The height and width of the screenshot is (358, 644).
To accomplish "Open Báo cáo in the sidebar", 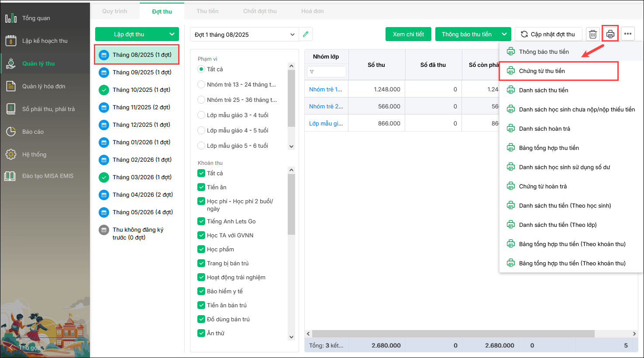I will point(33,132).
